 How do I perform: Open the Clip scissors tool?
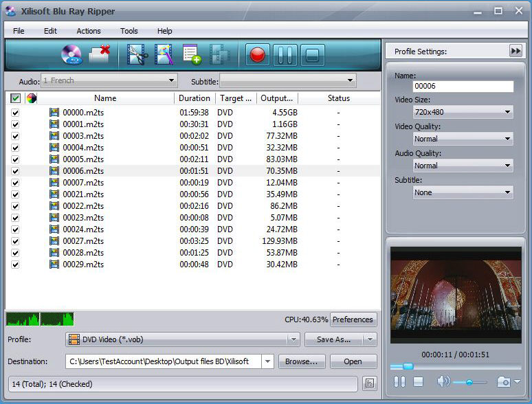[x=137, y=54]
